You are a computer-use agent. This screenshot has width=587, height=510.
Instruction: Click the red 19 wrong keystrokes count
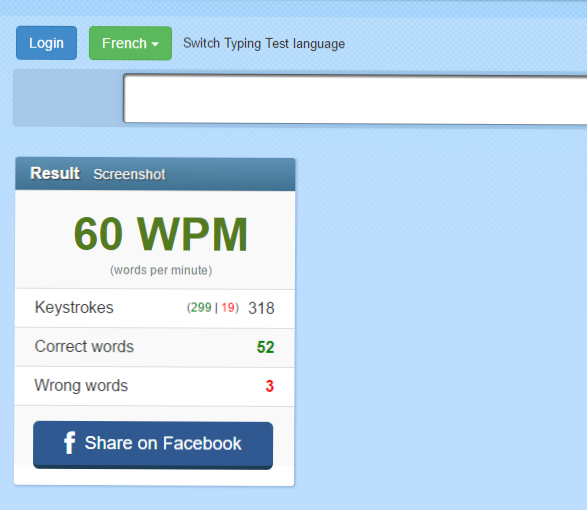pos(228,307)
